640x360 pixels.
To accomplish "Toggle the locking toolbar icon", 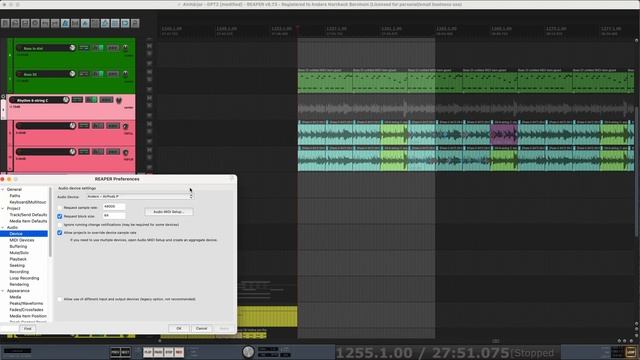I will [135, 23].
